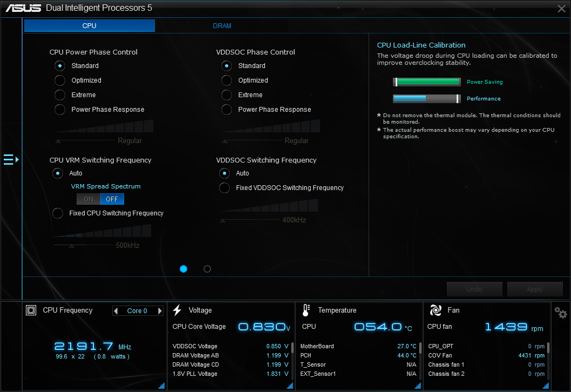571x392 pixels.
Task: Click the CPU_OPT fan row
Action: (486, 347)
